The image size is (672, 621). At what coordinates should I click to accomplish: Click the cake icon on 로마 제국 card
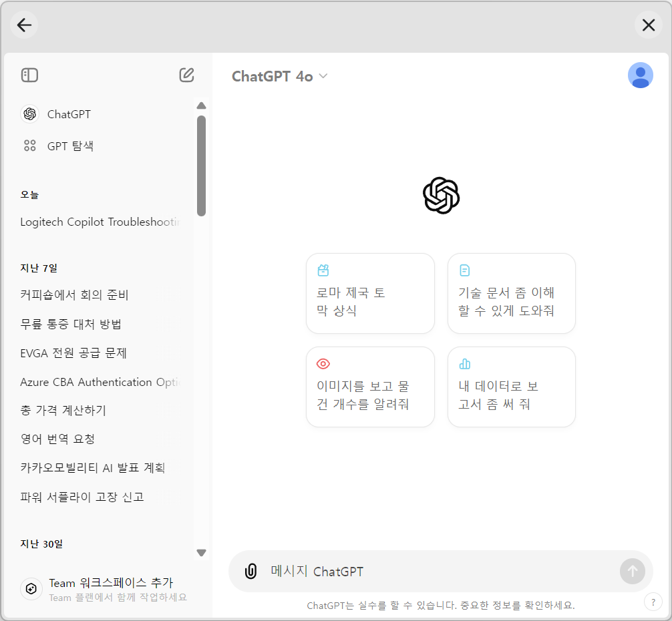pyautogui.click(x=323, y=270)
